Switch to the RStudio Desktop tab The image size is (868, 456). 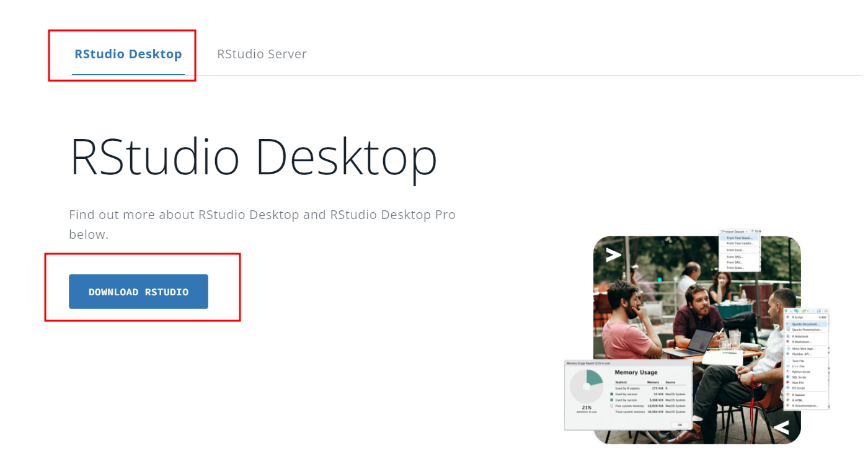(128, 54)
